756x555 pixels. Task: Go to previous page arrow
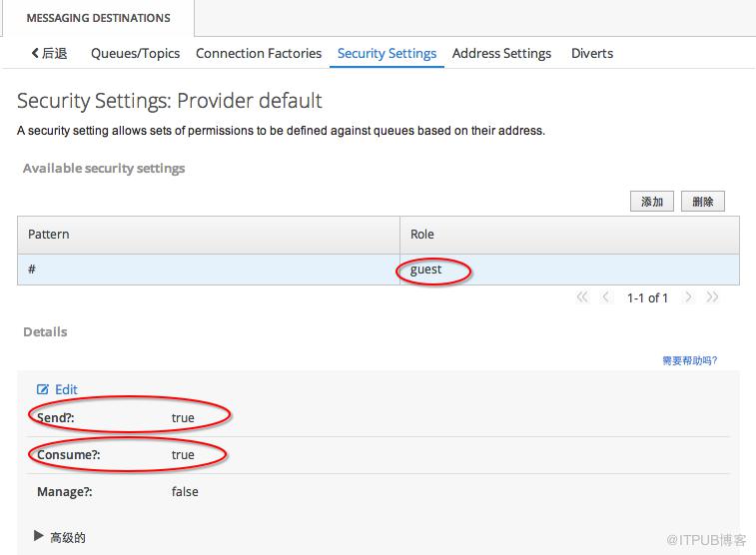coord(605,297)
